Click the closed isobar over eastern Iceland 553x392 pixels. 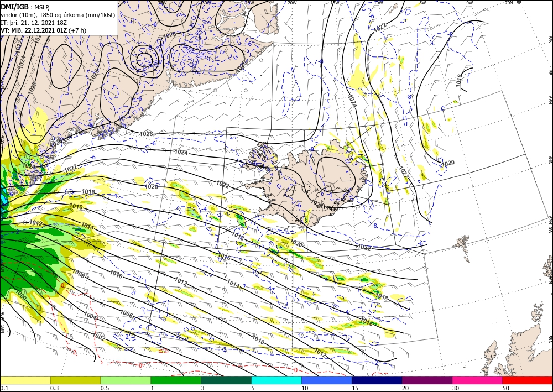[x=335, y=175]
